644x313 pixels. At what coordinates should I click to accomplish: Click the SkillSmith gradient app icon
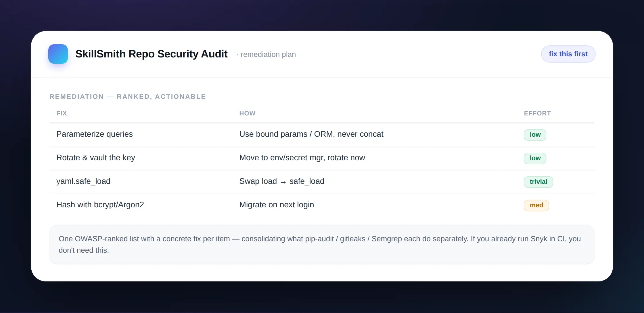[58, 54]
